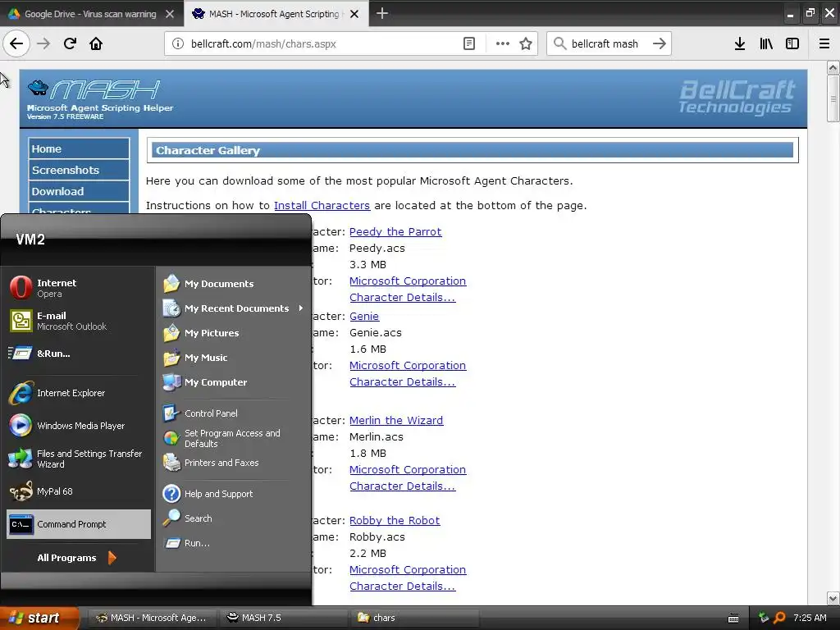Open downloads arrow icon in toolbar
The width and height of the screenshot is (840, 630).
coord(740,44)
